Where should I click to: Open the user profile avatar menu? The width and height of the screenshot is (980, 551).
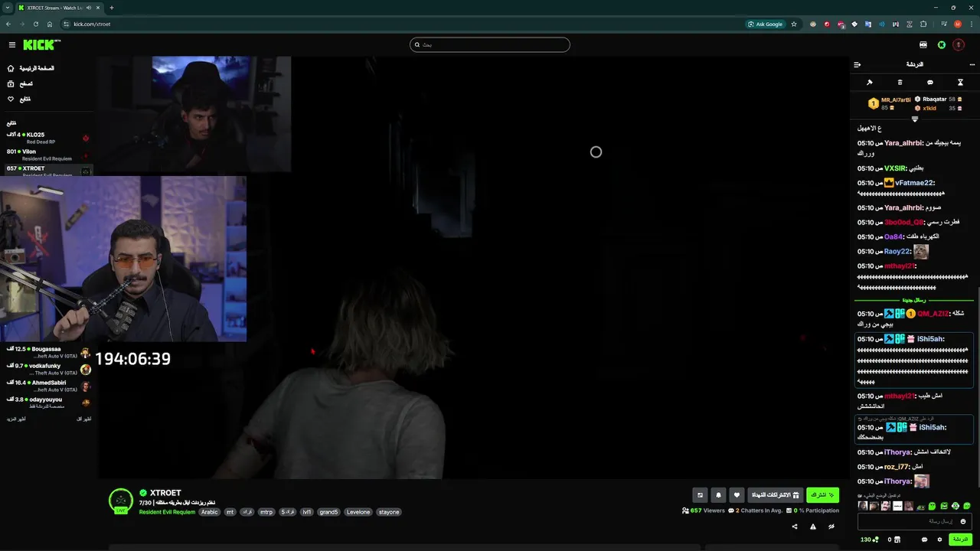[x=959, y=45]
